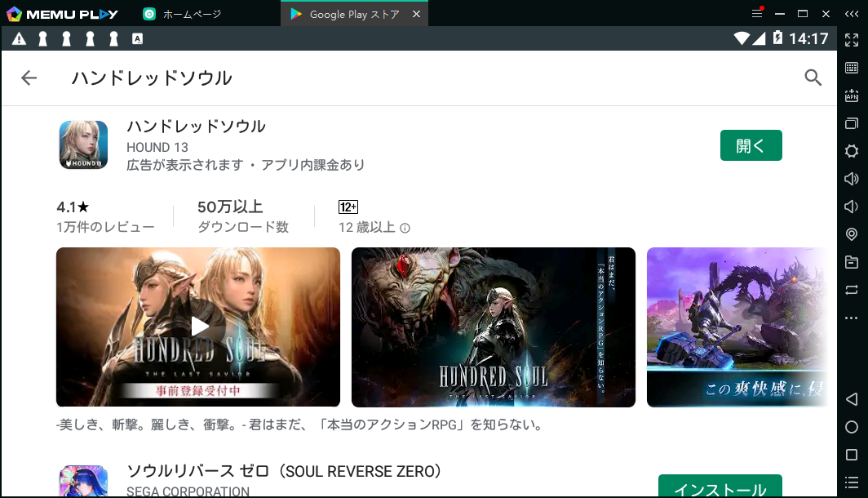Open the Play Store search
868x498 pixels.
[x=813, y=78]
